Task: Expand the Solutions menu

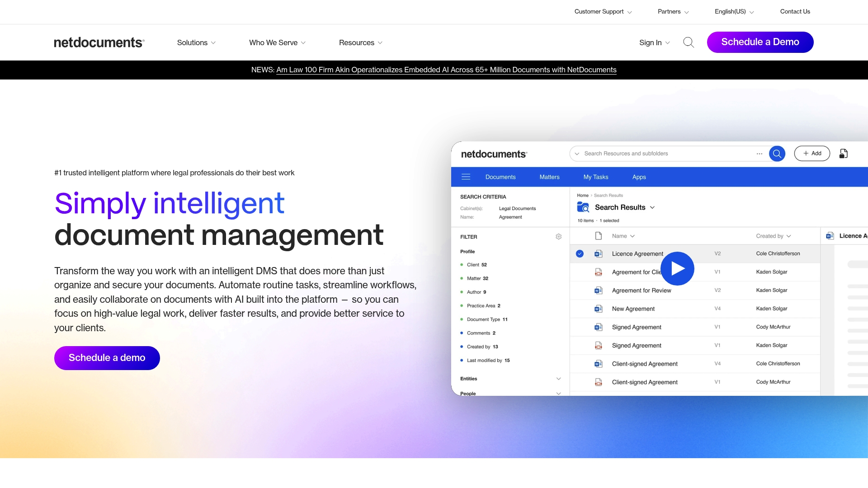Action: pyautogui.click(x=196, y=42)
